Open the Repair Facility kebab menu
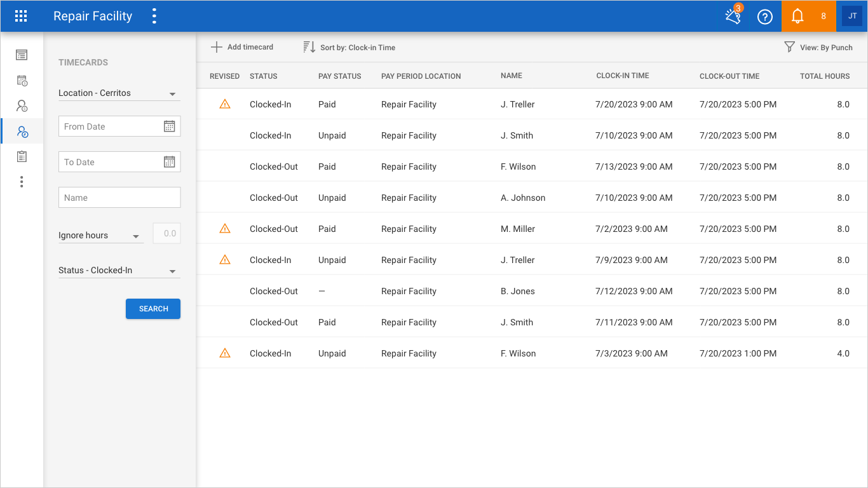 tap(154, 17)
